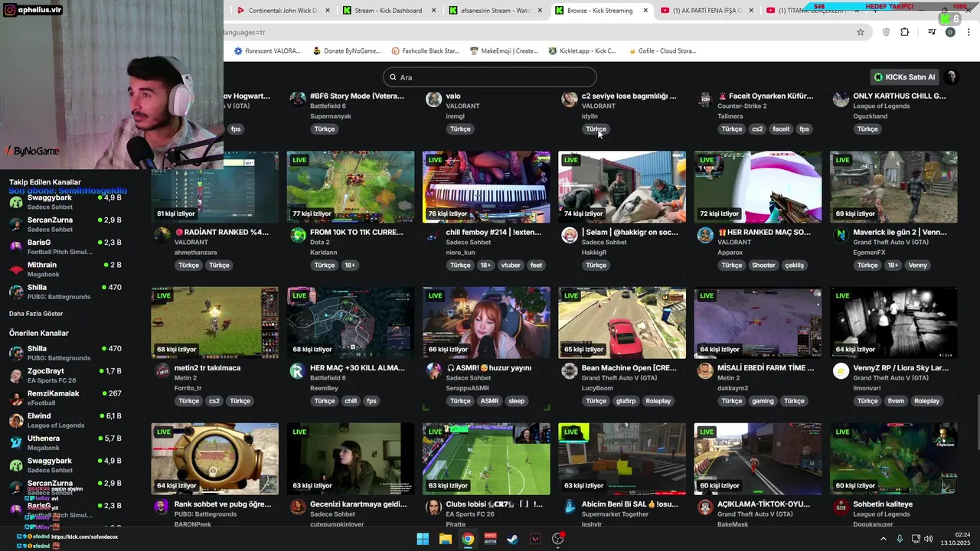Open Mithrain in followed channels
The height and width of the screenshot is (551, 980).
(x=65, y=269)
